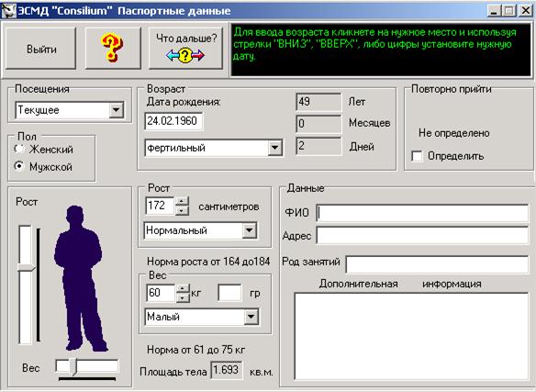Increase height with the up spinner arrow
This screenshot has height=392, width=536.
coord(182,201)
